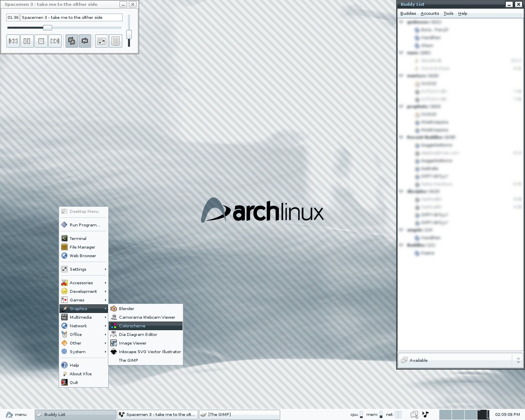The width and height of the screenshot is (525, 420).
Task: Pause the Spacemen 3 song
Action: 27,41
